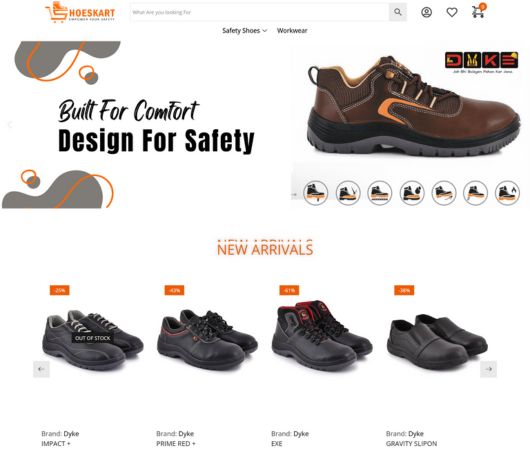Click the last circular shoe feature icon
530x450 pixels.
tap(507, 193)
